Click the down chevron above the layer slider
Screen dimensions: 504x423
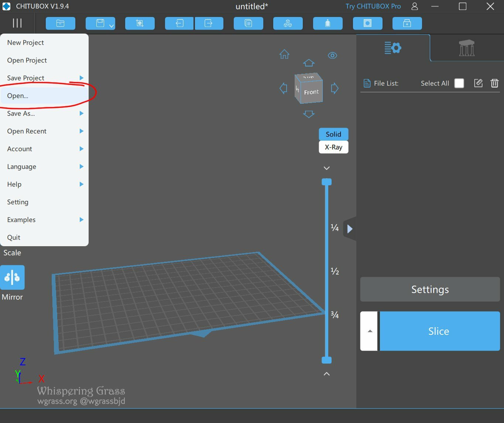(326, 168)
